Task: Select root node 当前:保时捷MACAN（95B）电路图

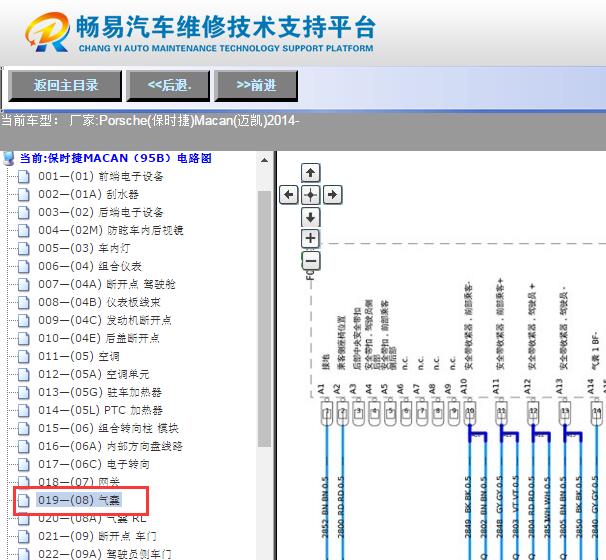Action: coord(116,158)
